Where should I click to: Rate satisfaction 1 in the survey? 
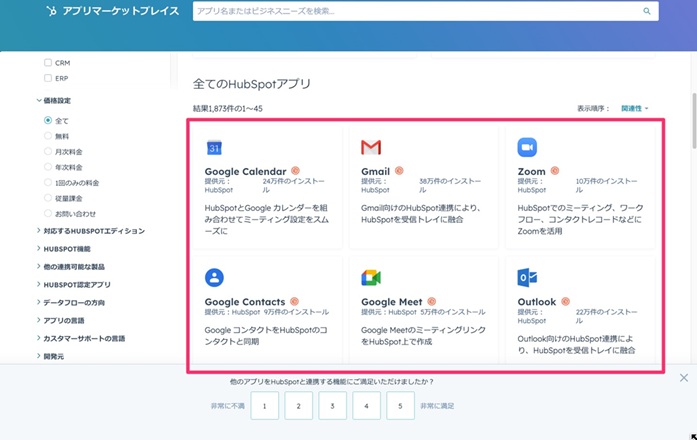[264, 405]
